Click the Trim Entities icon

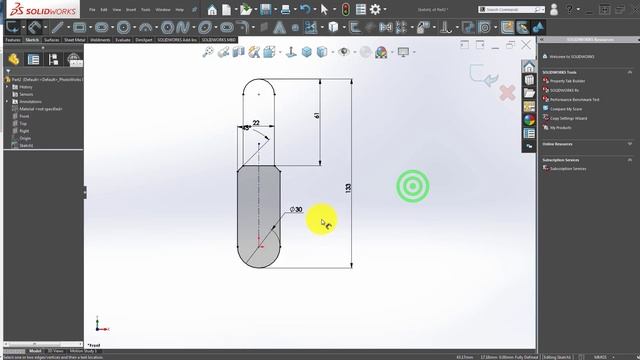click(x=311, y=27)
